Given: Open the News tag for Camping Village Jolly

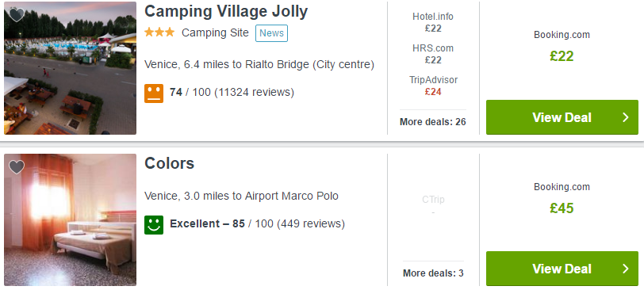Looking at the screenshot, I should coord(271,33).
